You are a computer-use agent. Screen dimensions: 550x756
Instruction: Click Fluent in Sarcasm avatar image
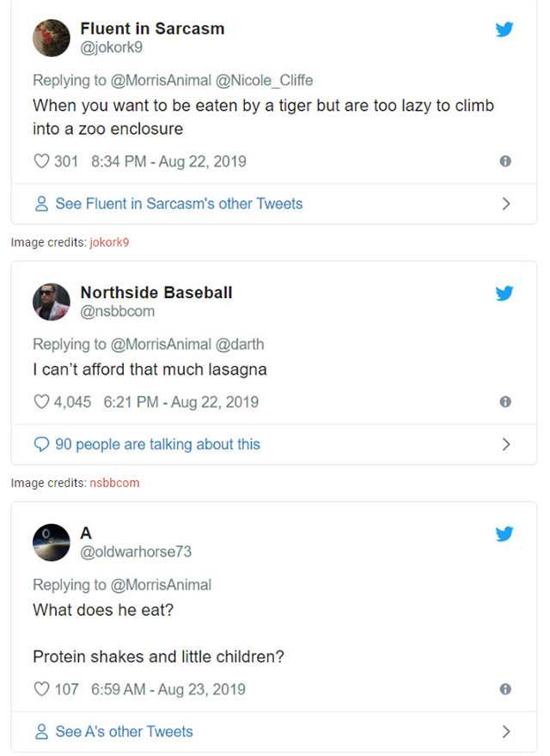click(x=51, y=38)
